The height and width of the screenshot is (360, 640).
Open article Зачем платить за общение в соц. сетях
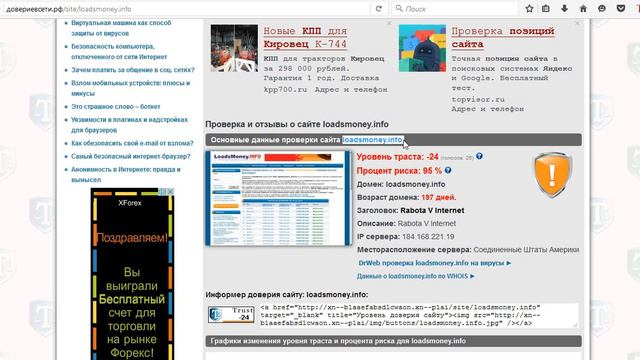133,70
